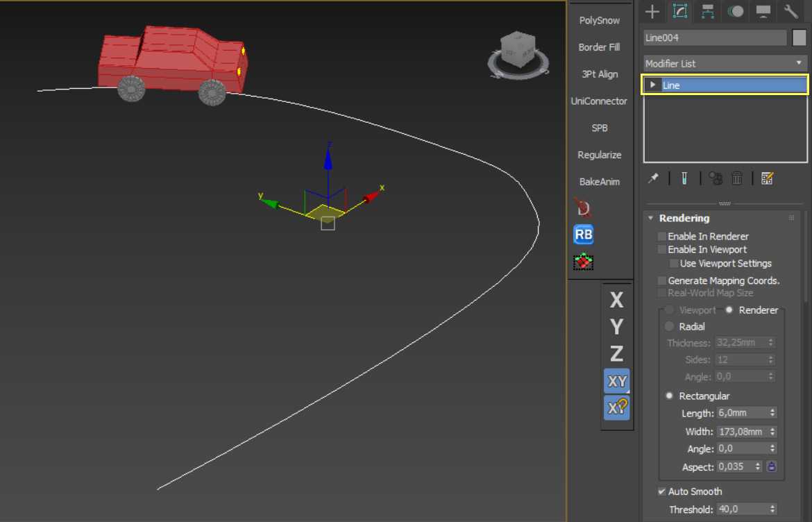Switch to the Hierarchy panel tab
The height and width of the screenshot is (522, 812).
708,12
